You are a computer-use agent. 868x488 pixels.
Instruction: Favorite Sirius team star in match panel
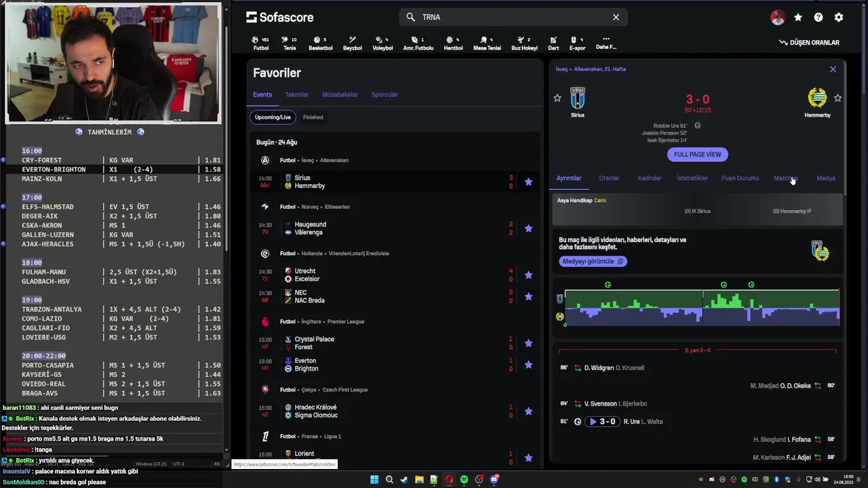[x=557, y=98]
